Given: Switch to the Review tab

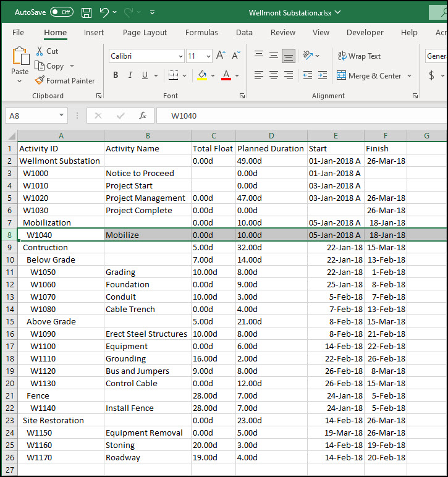Looking at the screenshot, I should point(283,33).
